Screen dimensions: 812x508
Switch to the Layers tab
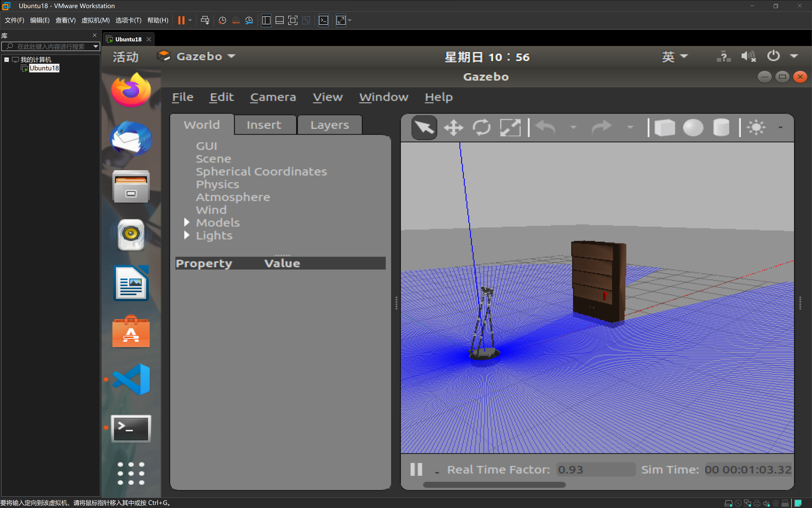(330, 125)
